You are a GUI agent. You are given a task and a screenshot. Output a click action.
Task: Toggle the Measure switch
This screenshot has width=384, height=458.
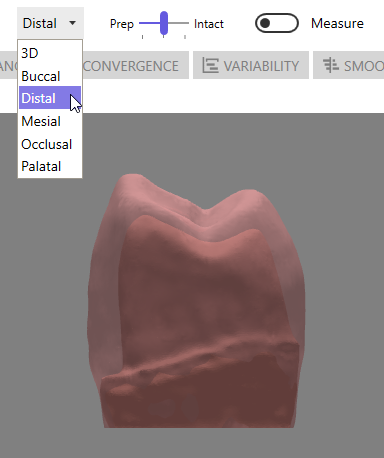pyautogui.click(x=277, y=23)
